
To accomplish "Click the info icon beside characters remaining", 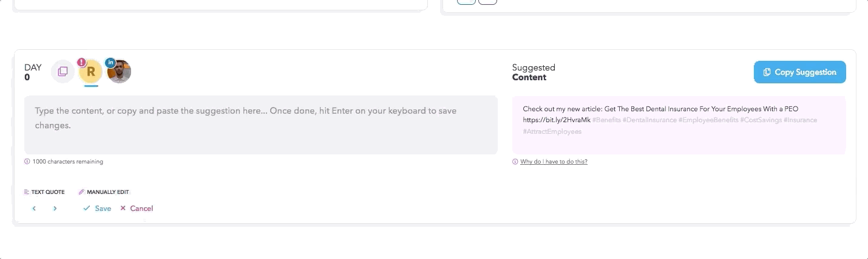I will coord(27,162).
